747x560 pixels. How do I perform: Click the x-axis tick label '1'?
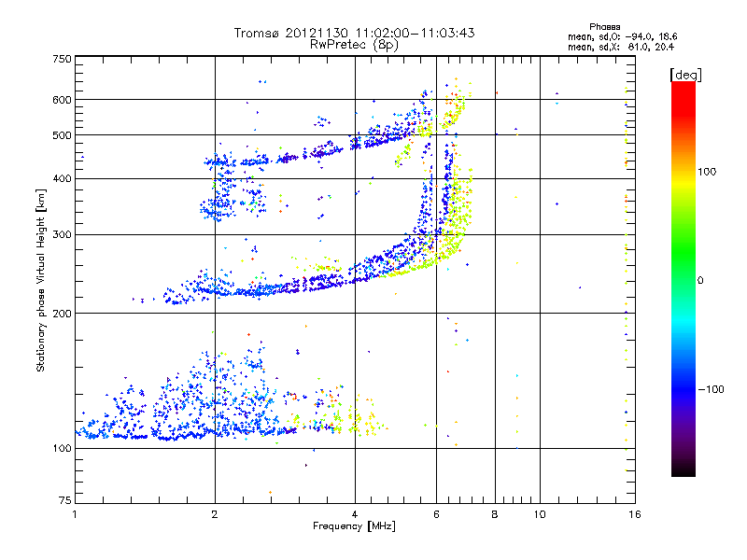tap(75, 514)
